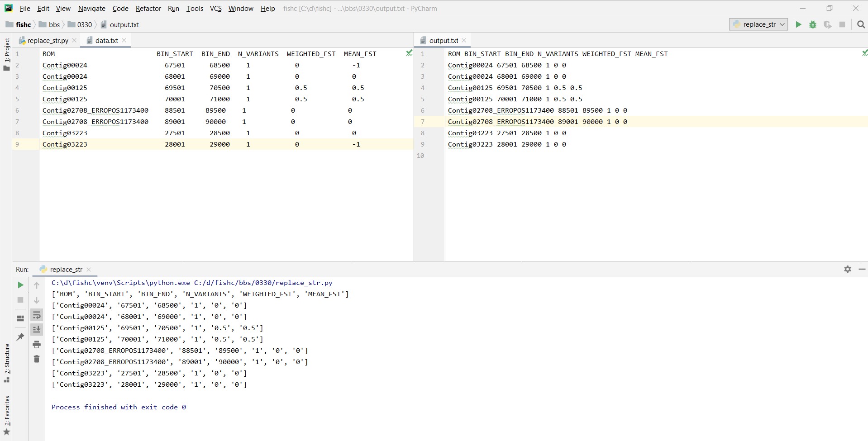The width and height of the screenshot is (868, 441).
Task: Close the data.txt editor tab
Action: click(124, 40)
